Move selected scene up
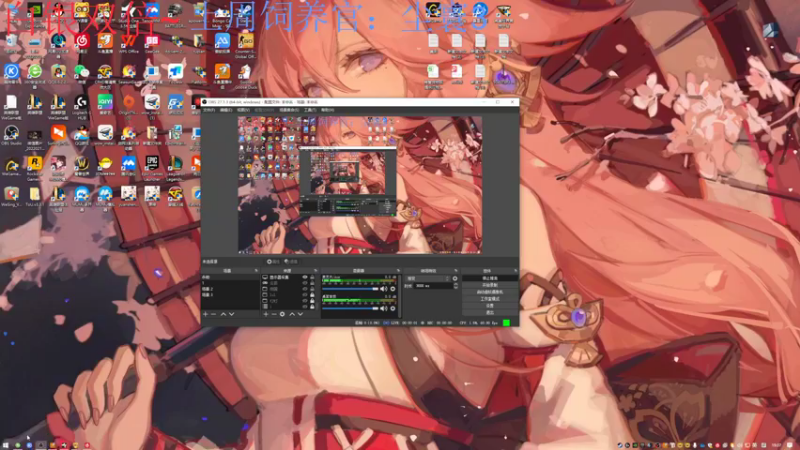Viewport: 800px width, 450px height. [x=223, y=314]
